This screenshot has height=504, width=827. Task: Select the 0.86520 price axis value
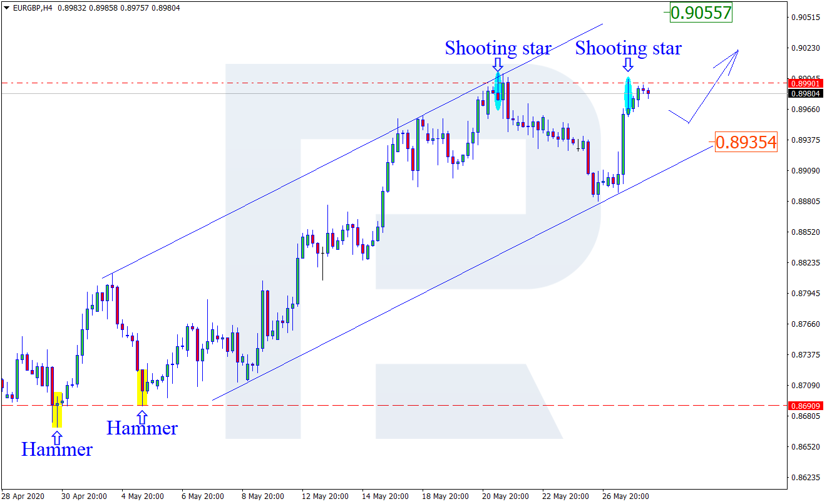click(x=805, y=446)
